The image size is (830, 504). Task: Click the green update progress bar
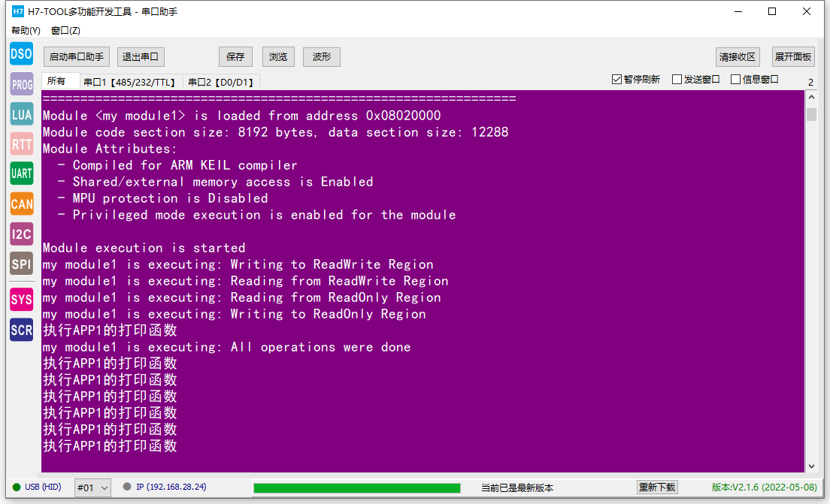click(x=357, y=487)
